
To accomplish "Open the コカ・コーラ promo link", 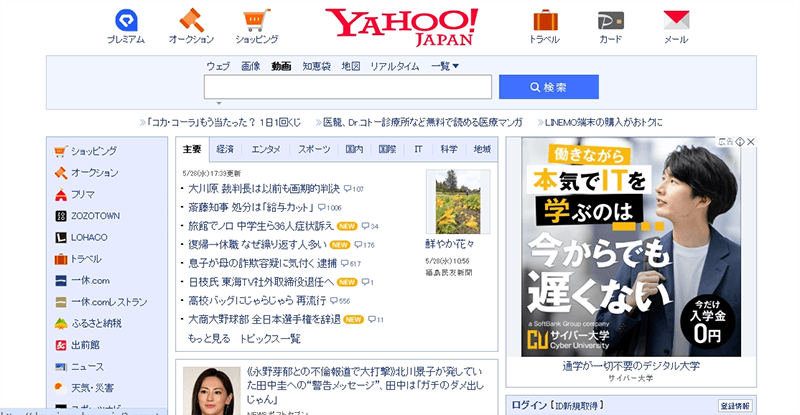I will [x=223, y=123].
